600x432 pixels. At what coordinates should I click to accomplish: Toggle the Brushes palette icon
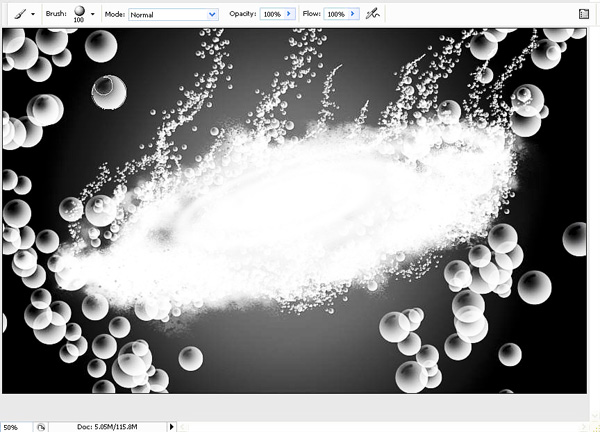pyautogui.click(x=584, y=14)
